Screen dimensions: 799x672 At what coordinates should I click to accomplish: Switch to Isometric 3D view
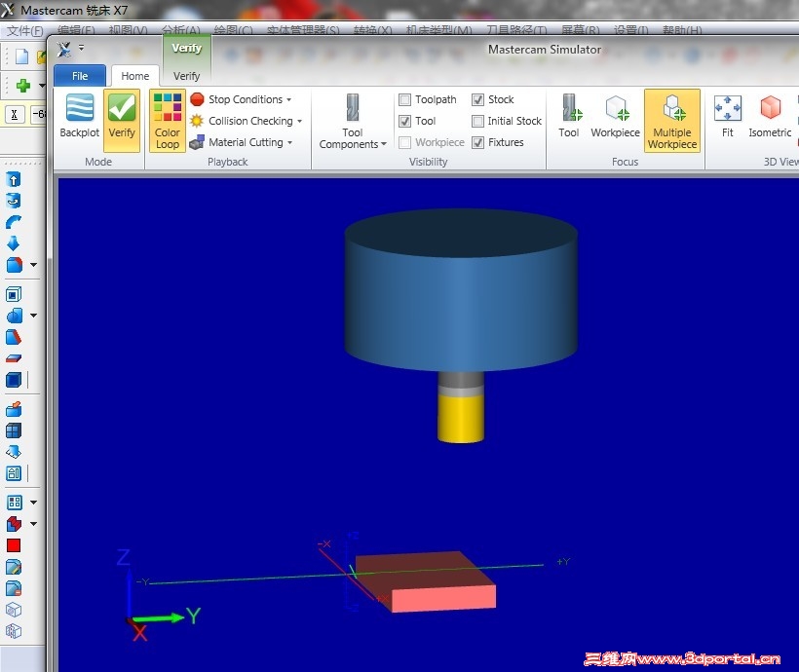click(770, 116)
